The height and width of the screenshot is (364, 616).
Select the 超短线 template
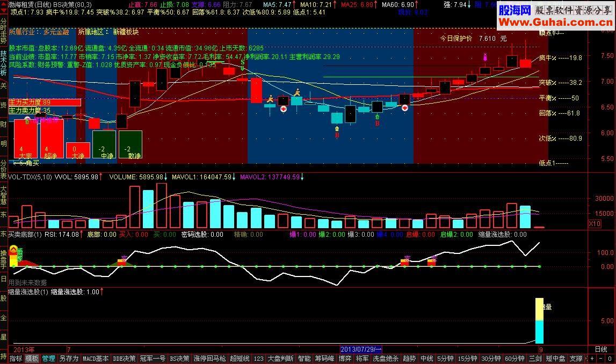240,359
